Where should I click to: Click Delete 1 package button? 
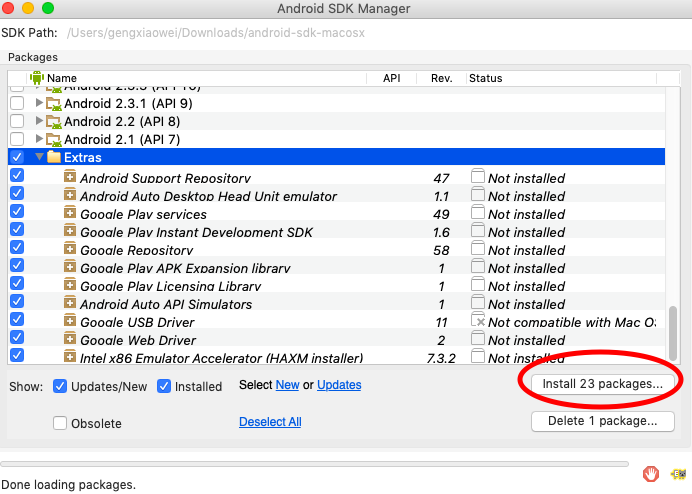pos(602,421)
